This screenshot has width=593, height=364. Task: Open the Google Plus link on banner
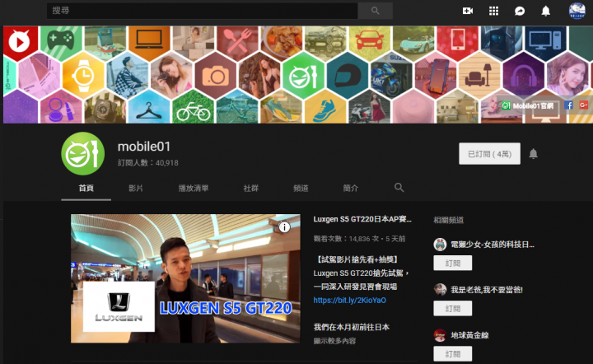click(584, 105)
